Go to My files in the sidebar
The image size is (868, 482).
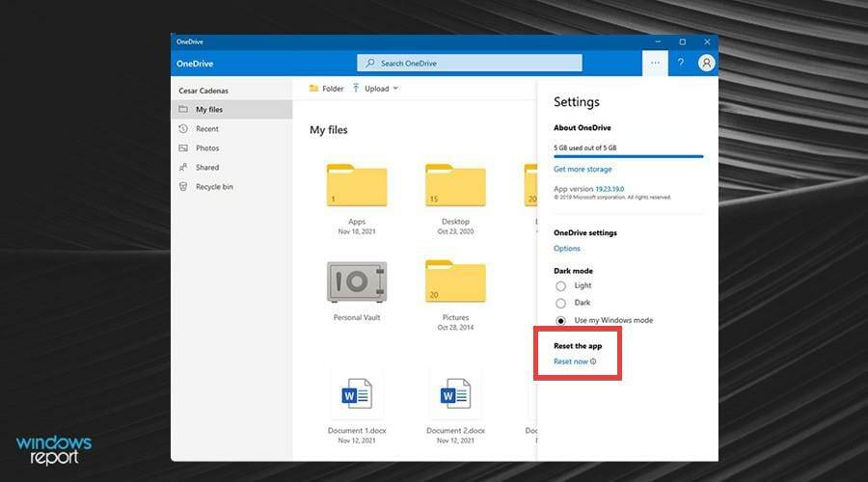231,110
